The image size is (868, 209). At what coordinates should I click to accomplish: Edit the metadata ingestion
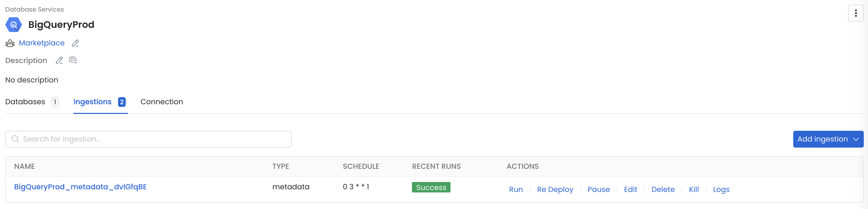tap(631, 190)
